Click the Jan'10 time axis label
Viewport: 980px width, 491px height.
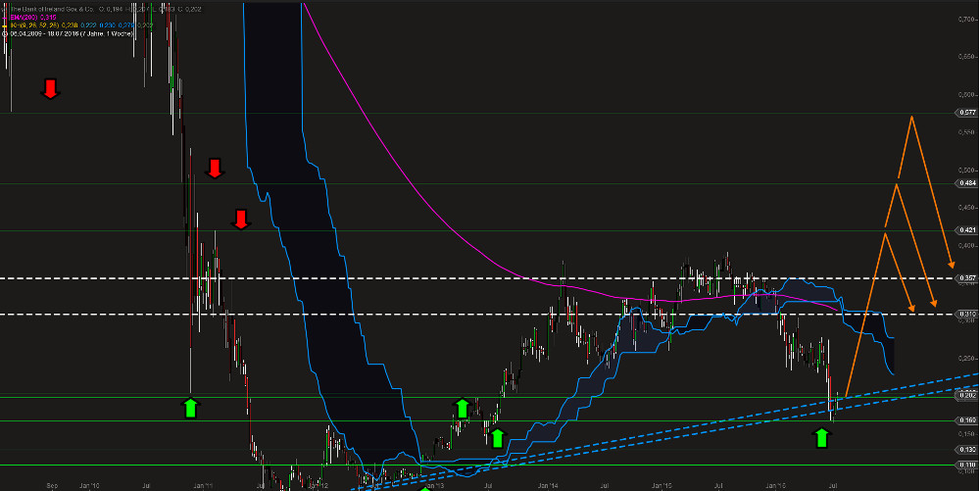(x=89, y=485)
